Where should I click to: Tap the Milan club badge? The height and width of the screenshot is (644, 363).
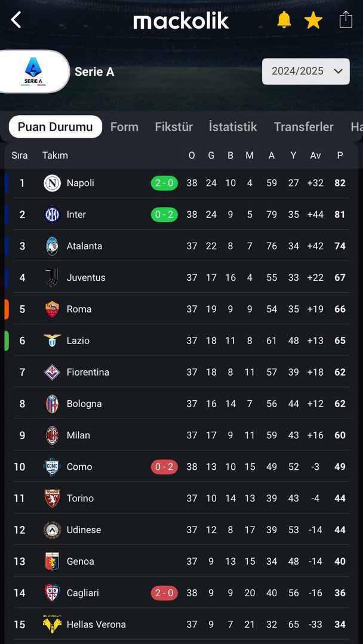coord(52,435)
